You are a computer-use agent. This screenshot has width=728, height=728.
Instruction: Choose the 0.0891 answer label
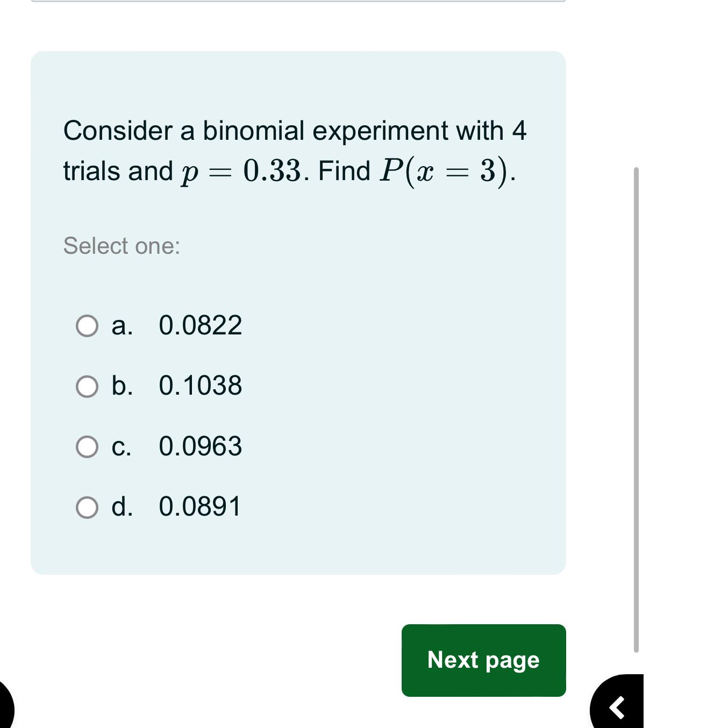pos(200,506)
